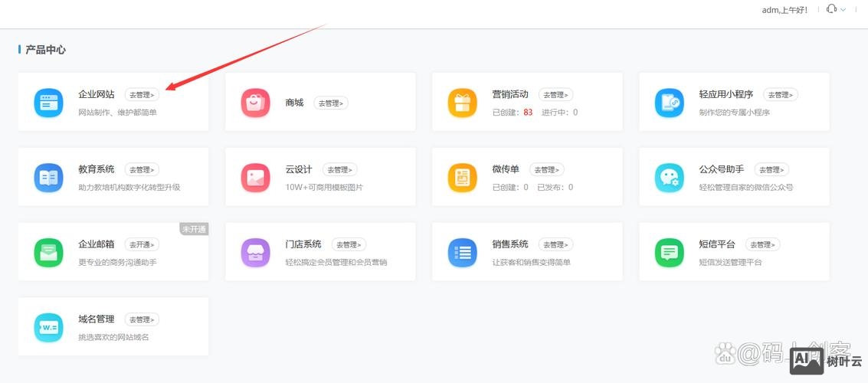The width and height of the screenshot is (868, 383).
Task: Click the 云设计 title text
Action: pyautogui.click(x=299, y=169)
